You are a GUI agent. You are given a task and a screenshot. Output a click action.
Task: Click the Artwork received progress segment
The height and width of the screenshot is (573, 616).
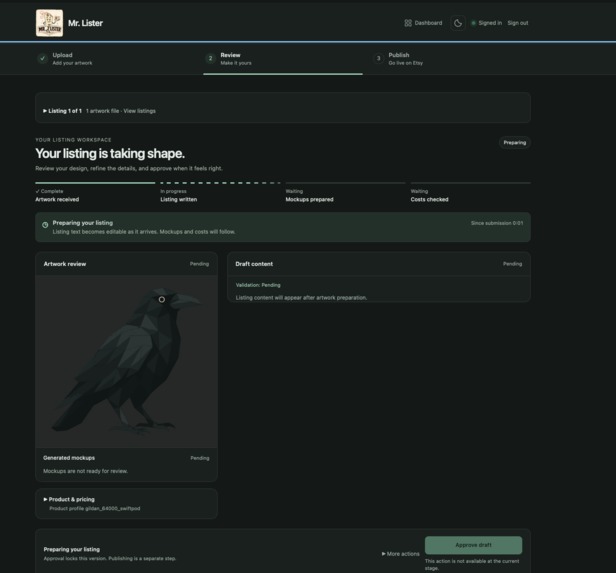click(95, 192)
